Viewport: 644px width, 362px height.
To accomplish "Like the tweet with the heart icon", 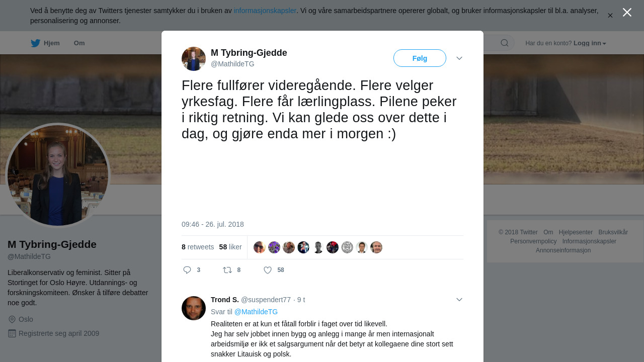I will pos(268,270).
